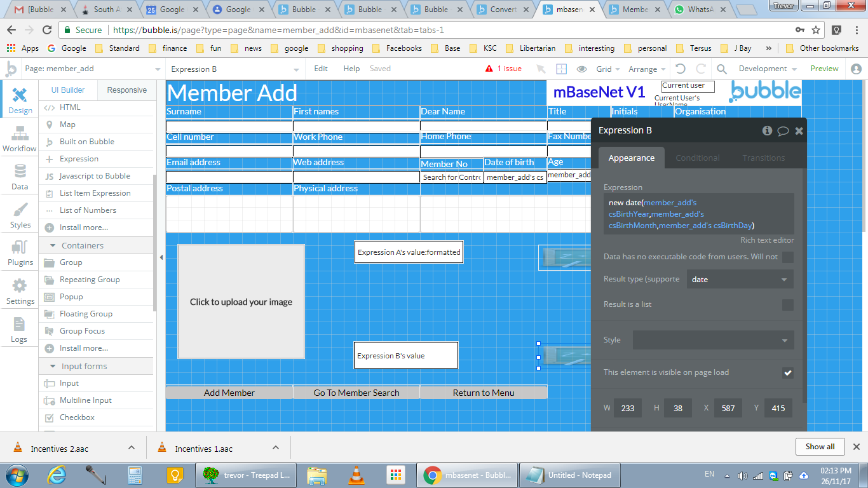Click the redo arrow in toolbar
Image resolution: width=868 pixels, height=488 pixels.
pos(701,69)
